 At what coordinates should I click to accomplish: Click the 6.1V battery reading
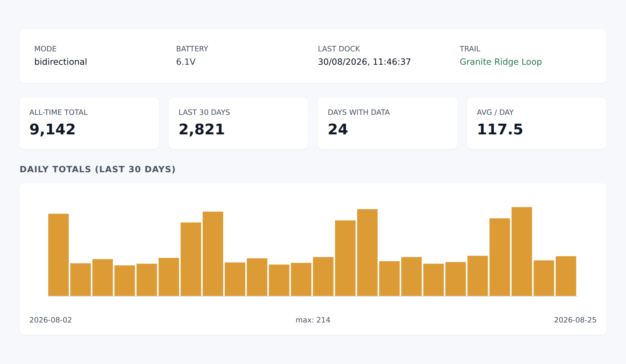186,62
